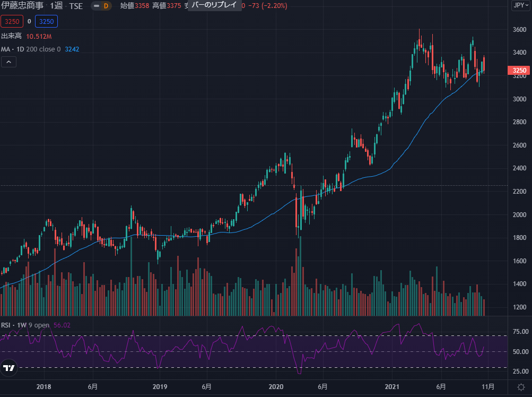This screenshot has width=532, height=397.
Task: Click the red 3250 sell price button
Action: pos(11,22)
